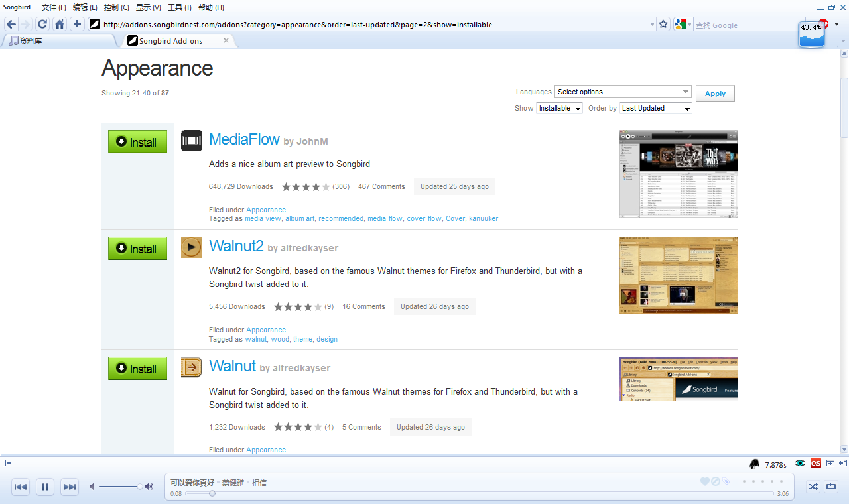The width and height of the screenshot is (849, 504).
Task: Click the 'design' tag under Walnut2
Action: pos(327,339)
